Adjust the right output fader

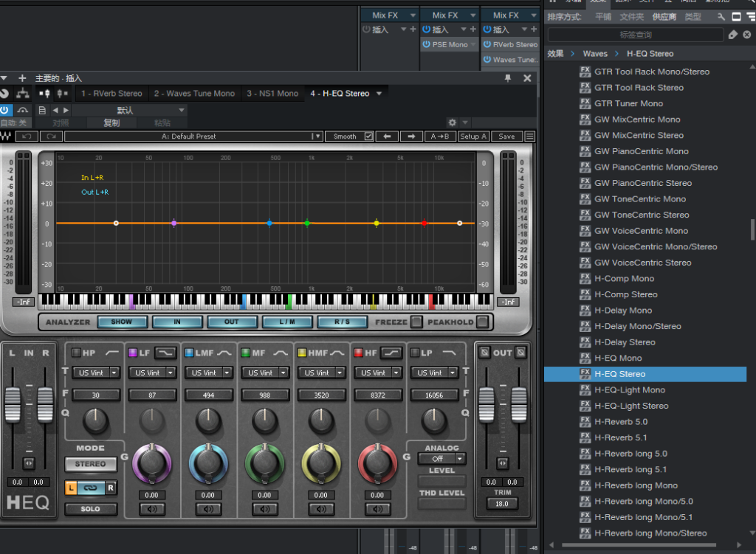[519, 404]
